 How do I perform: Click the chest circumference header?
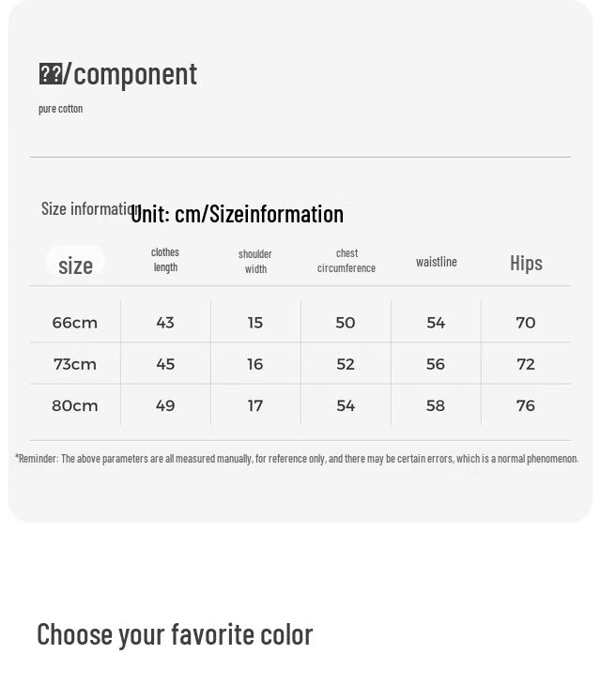(347, 260)
